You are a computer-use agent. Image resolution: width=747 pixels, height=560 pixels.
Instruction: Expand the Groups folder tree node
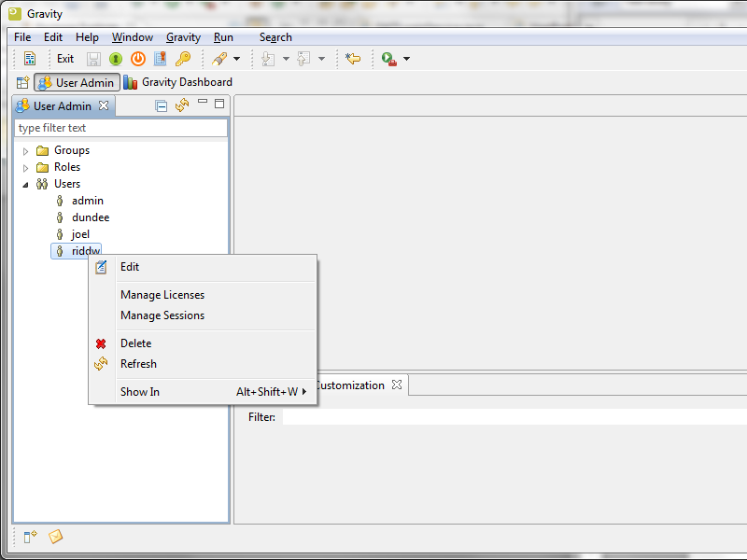25,150
